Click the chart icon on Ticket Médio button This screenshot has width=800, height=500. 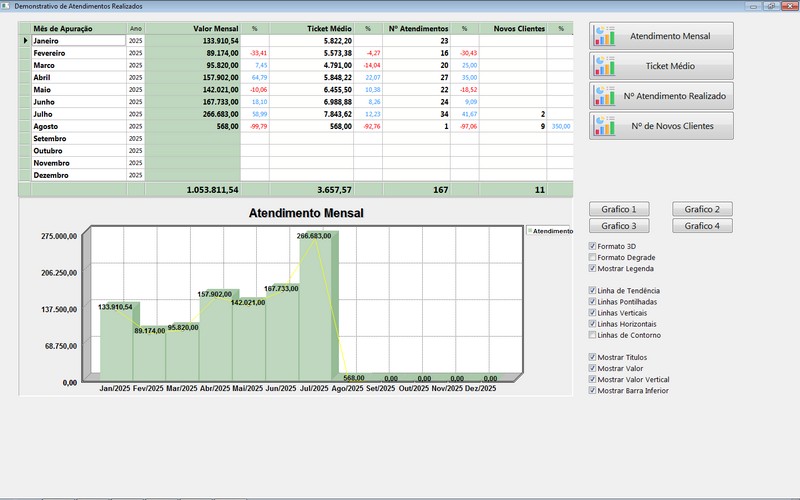click(x=604, y=66)
